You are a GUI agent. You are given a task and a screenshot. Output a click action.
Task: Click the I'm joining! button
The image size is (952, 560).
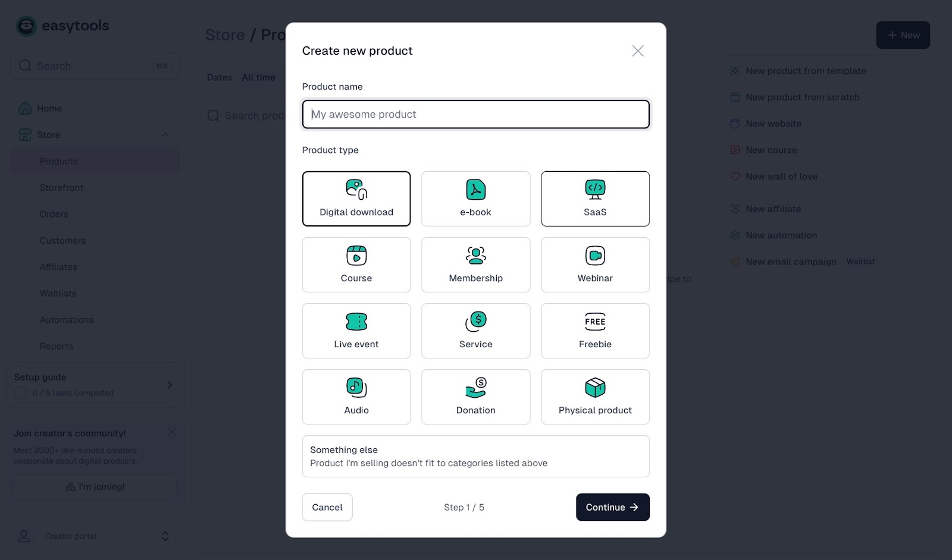(95, 487)
